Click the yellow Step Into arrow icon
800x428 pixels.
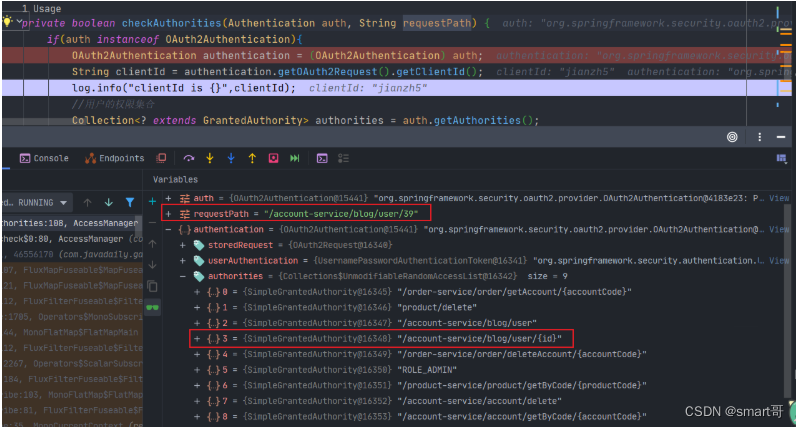tap(209, 158)
